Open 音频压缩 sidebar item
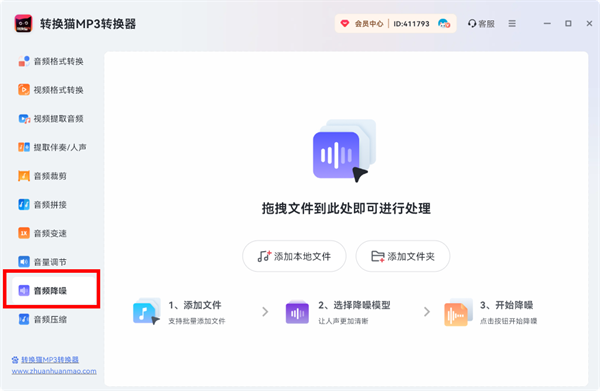 tap(42, 319)
